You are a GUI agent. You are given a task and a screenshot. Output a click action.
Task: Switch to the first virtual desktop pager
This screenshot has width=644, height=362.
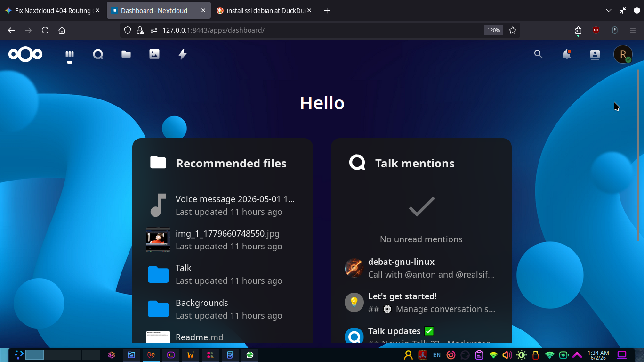34,355
